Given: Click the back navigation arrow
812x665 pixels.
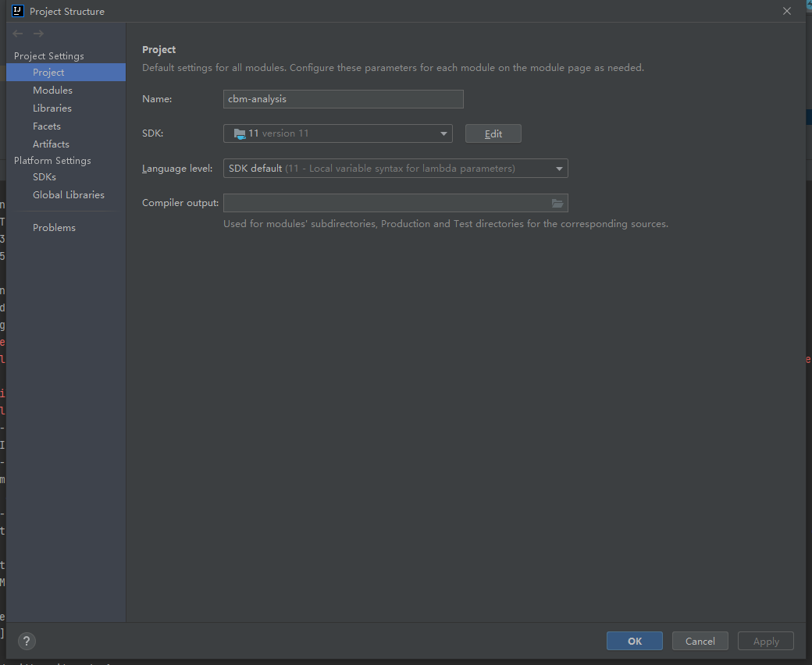Looking at the screenshot, I should pyautogui.click(x=17, y=34).
